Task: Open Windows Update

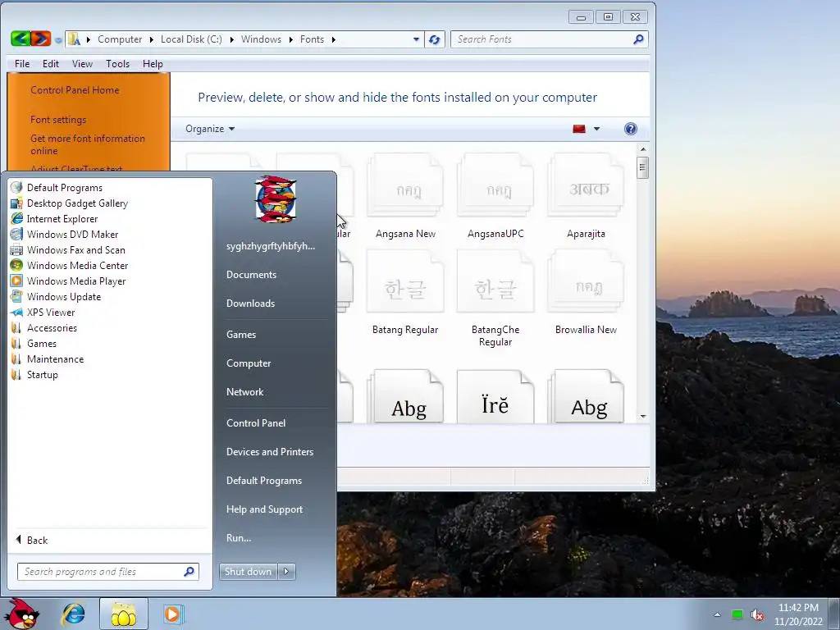Action: pos(64,296)
